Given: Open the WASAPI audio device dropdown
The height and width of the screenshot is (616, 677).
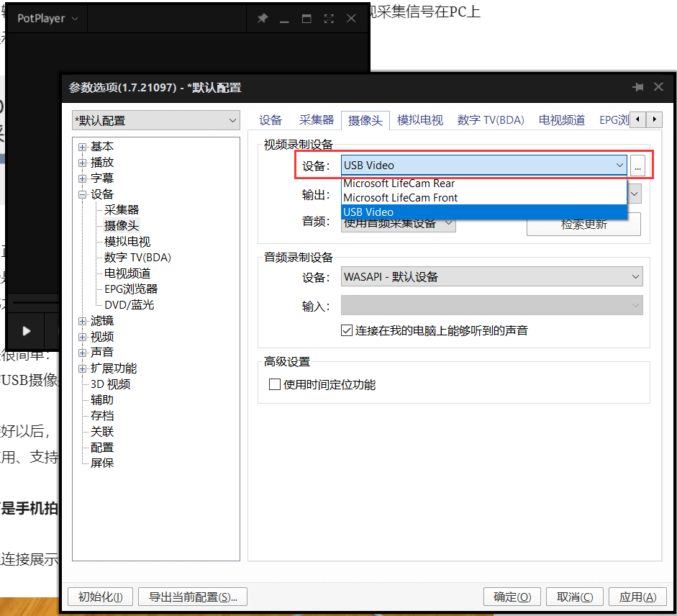Looking at the screenshot, I should [492, 277].
